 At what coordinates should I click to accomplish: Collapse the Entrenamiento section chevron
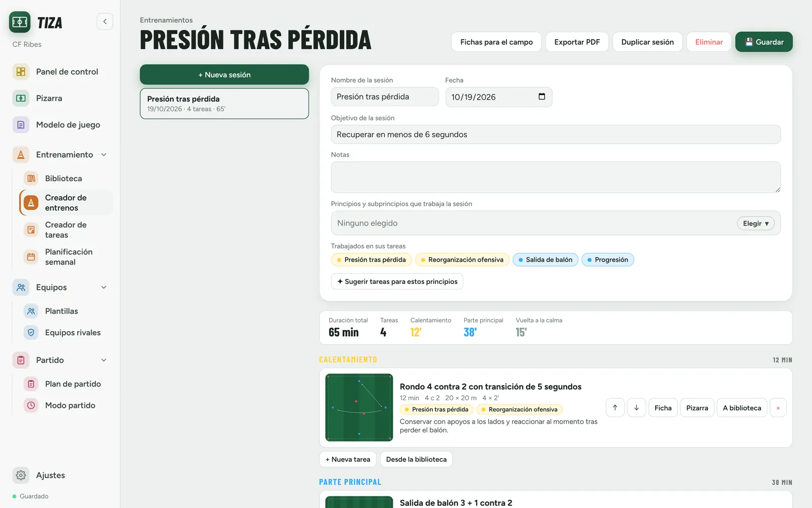(x=104, y=154)
